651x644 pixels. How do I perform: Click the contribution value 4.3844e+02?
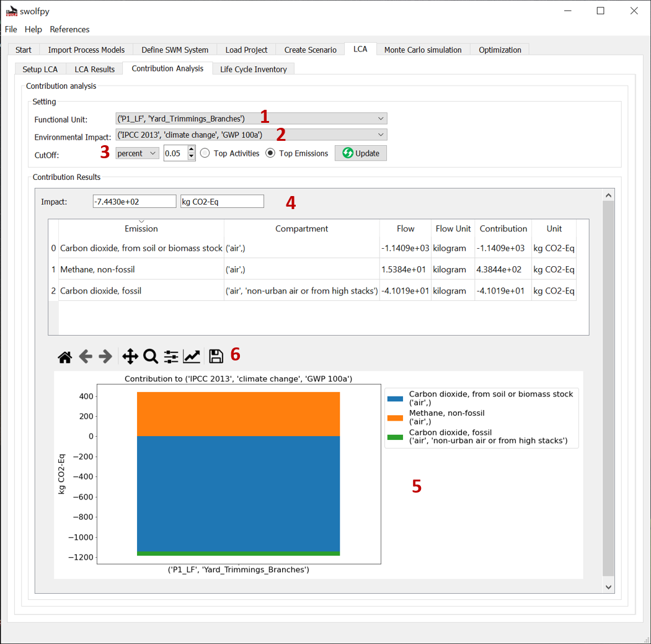tap(503, 269)
